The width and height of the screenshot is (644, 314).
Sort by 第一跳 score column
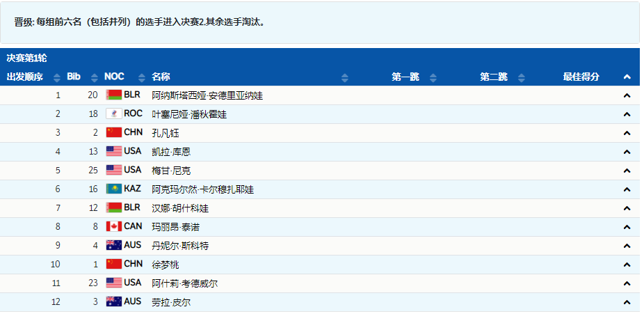point(405,77)
